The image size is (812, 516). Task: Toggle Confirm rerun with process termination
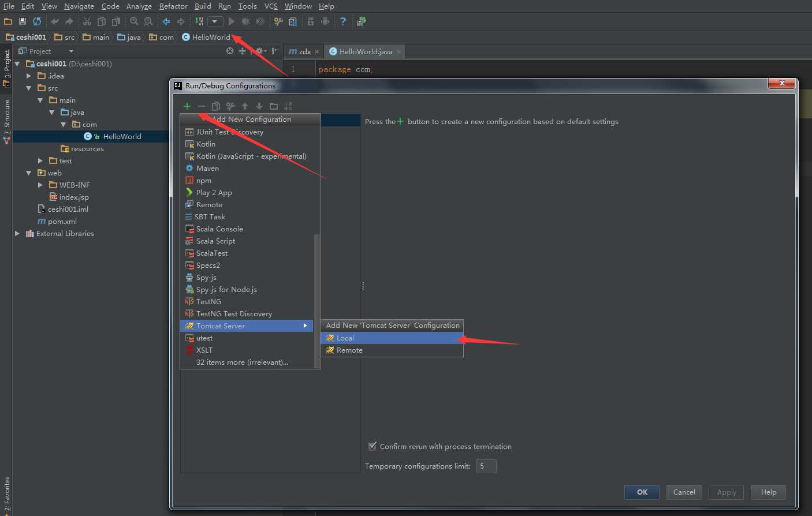tap(373, 446)
